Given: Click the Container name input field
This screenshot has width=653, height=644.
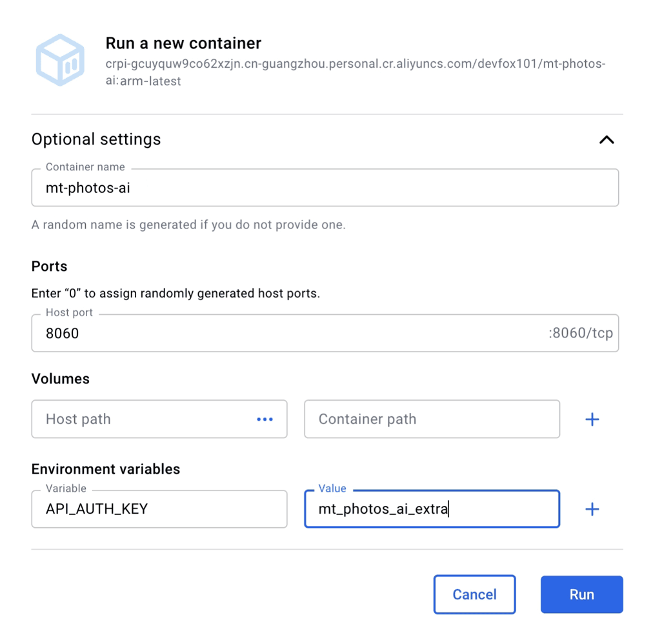Looking at the screenshot, I should (325, 187).
